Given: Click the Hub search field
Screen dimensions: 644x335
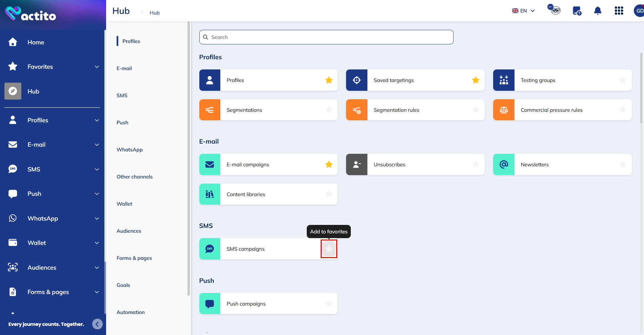Looking at the screenshot, I should [x=326, y=37].
